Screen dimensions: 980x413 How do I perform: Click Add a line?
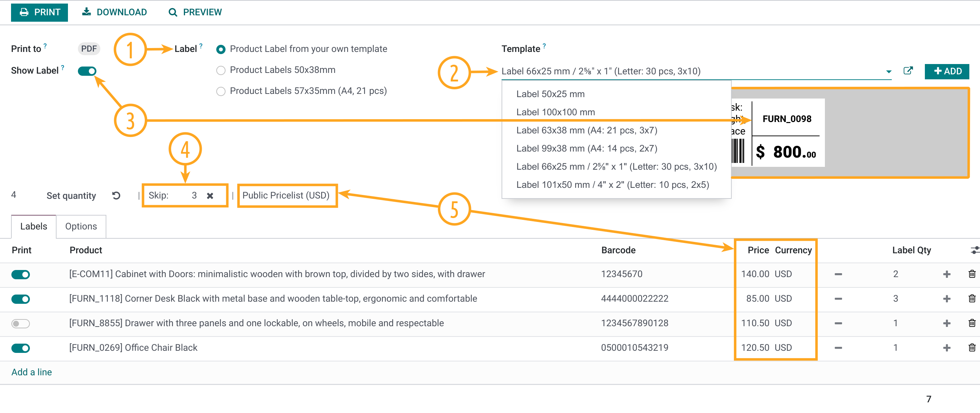click(32, 372)
